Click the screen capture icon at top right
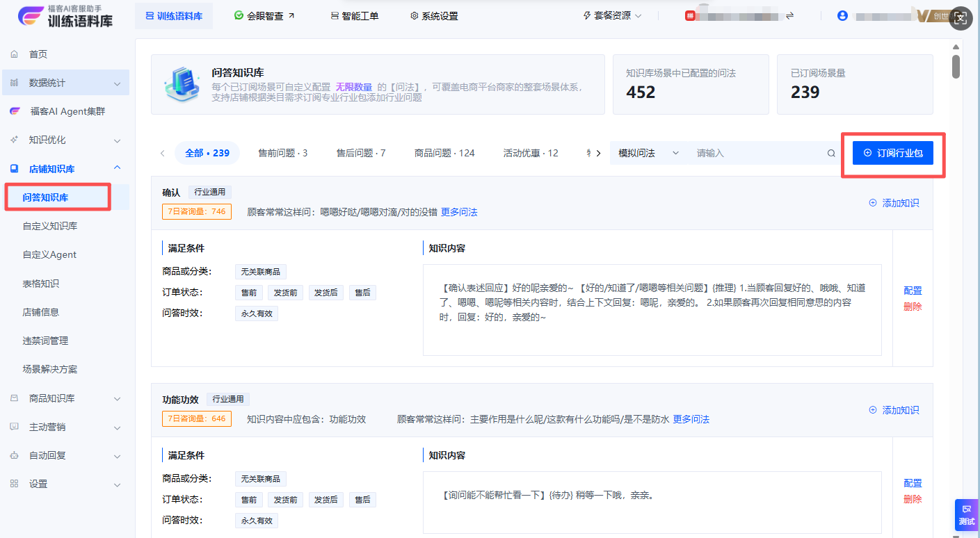This screenshot has width=980, height=538. [961, 18]
